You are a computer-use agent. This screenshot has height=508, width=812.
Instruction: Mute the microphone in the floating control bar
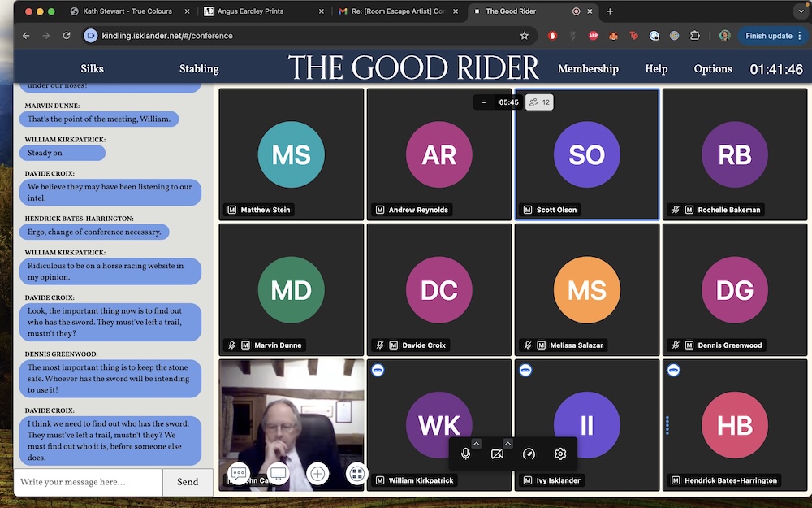466,454
